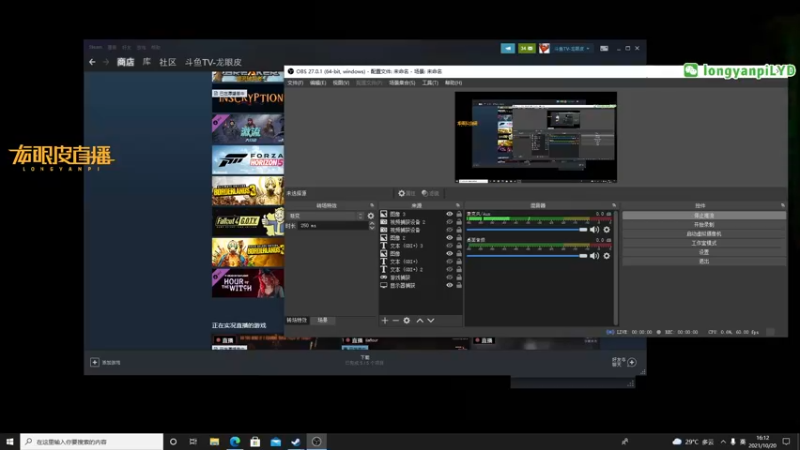Hide the 图像 2 source
This screenshot has width=800, height=450.
pyautogui.click(x=449, y=238)
